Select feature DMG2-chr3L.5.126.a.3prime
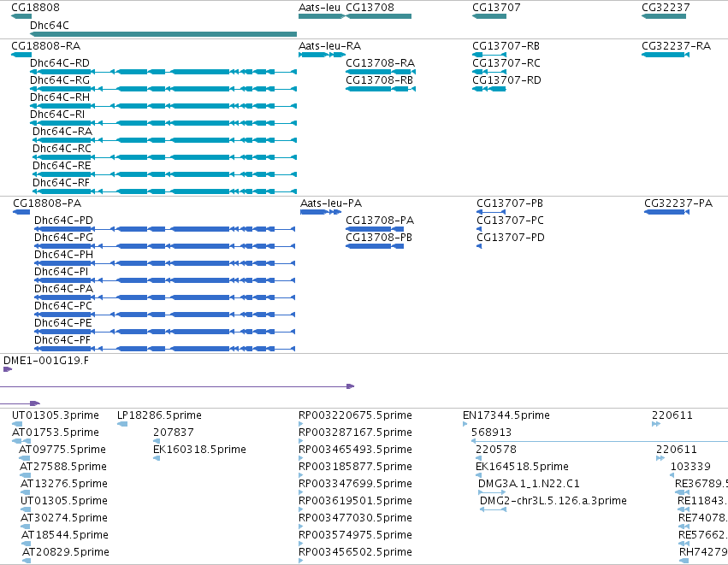728x565 pixels. (553, 501)
